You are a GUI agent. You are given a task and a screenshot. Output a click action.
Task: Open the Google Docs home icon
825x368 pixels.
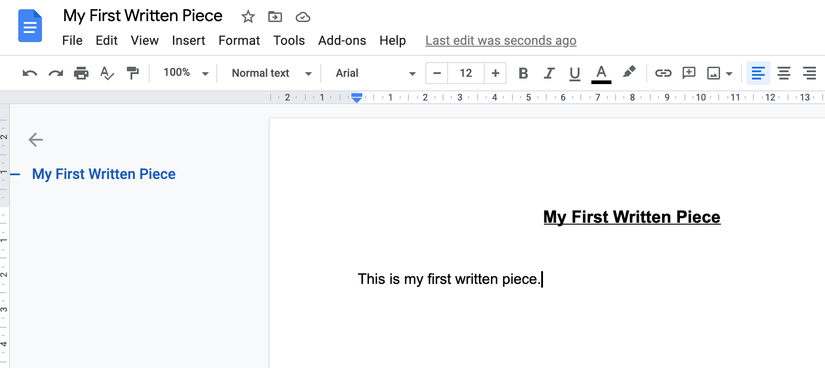tap(30, 25)
